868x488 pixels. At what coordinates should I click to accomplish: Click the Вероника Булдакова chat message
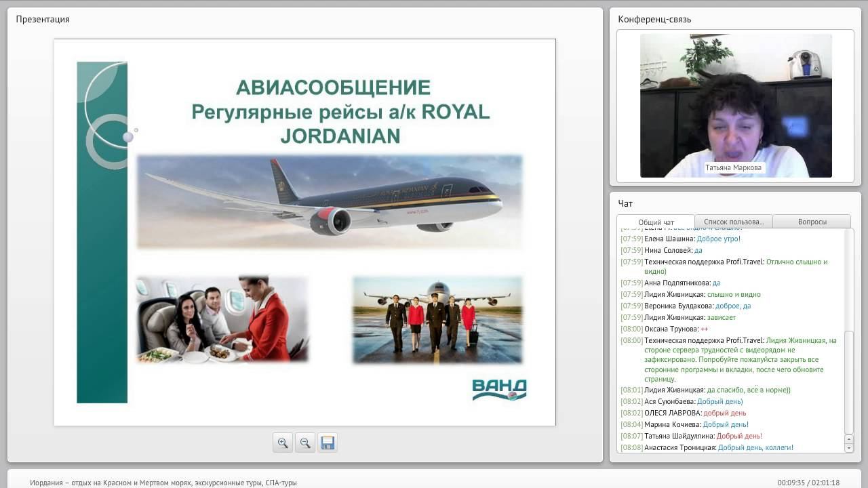[x=686, y=306]
